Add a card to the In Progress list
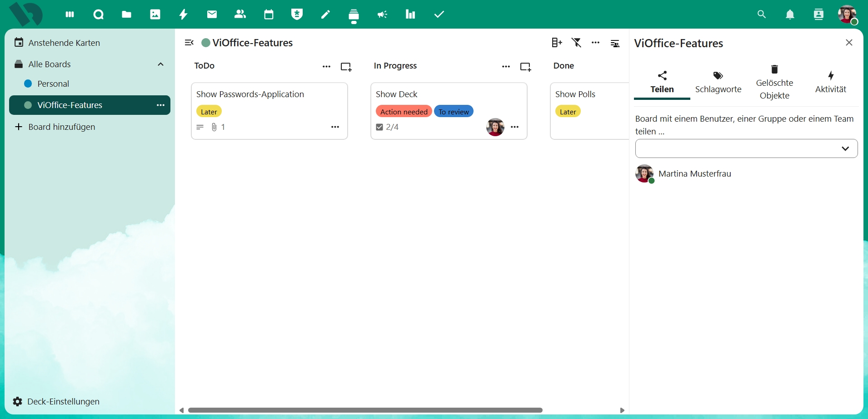868x419 pixels. [526, 67]
